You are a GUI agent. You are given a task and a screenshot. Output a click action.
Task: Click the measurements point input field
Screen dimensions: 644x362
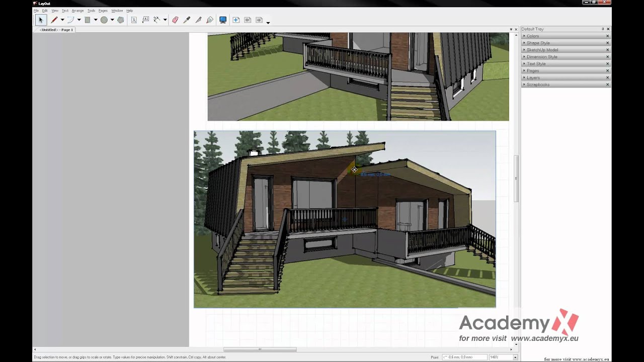pyautogui.click(x=464, y=357)
